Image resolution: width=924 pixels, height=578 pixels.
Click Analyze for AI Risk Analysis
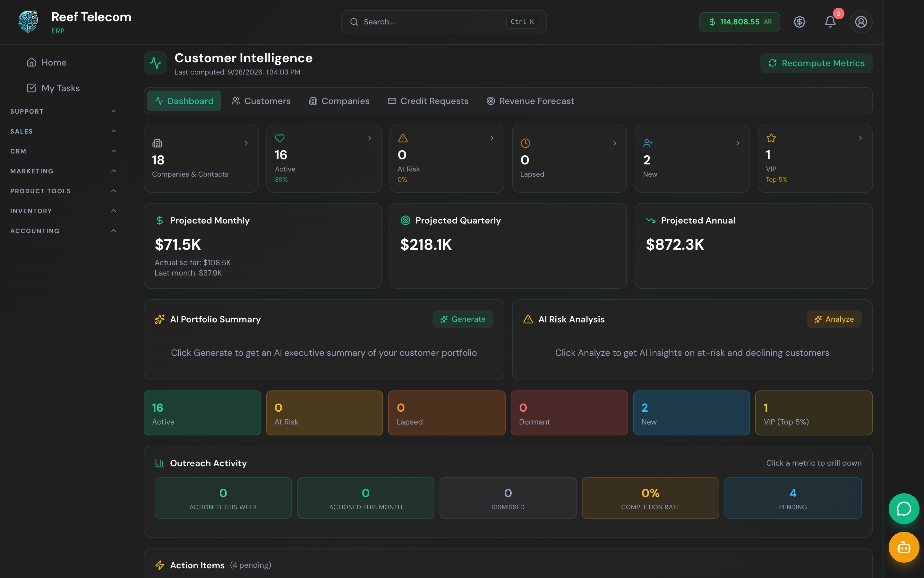click(834, 319)
